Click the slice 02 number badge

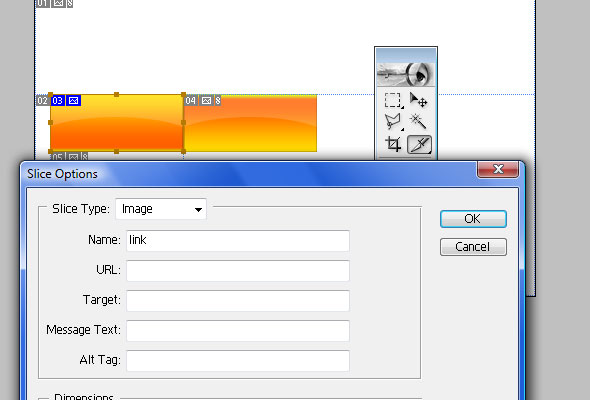click(x=42, y=101)
